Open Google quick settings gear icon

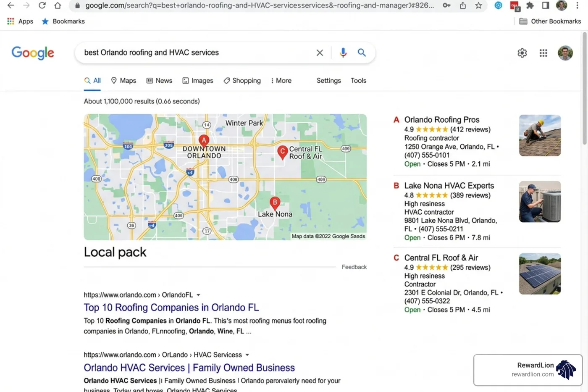[522, 53]
